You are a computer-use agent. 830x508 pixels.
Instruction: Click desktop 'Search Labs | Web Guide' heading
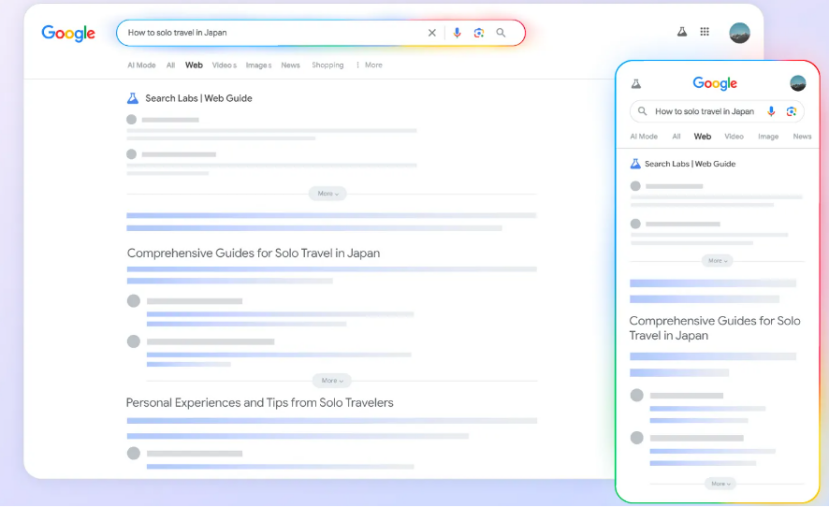(x=199, y=98)
